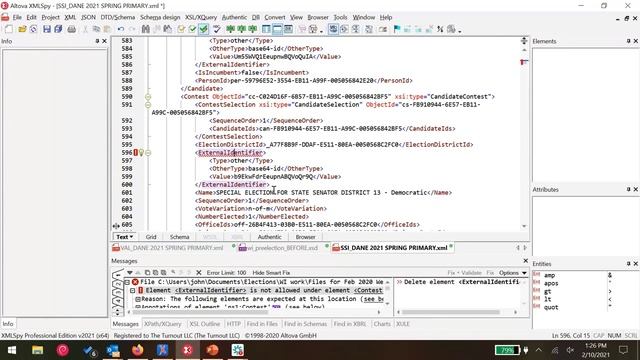
Task: Open the XSL/XQuery menu
Action: pos(201,17)
